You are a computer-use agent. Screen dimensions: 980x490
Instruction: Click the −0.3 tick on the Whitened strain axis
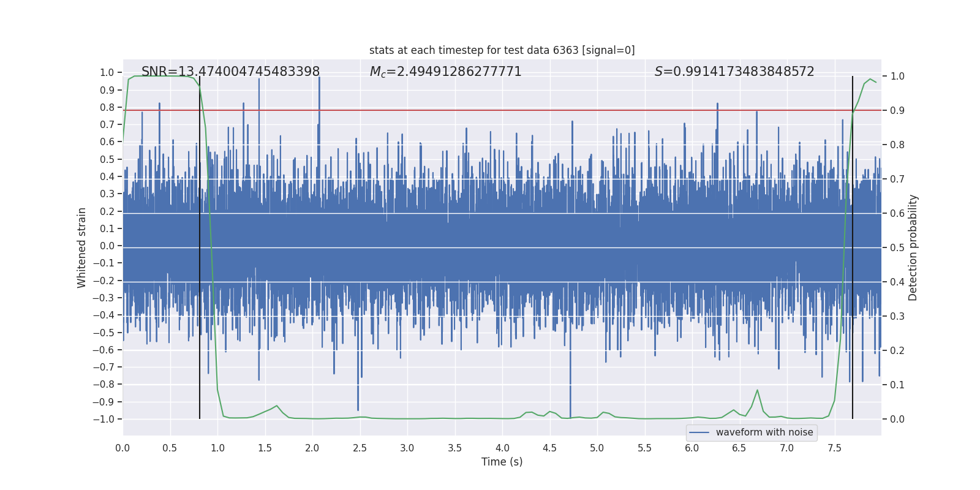pyautogui.click(x=104, y=298)
